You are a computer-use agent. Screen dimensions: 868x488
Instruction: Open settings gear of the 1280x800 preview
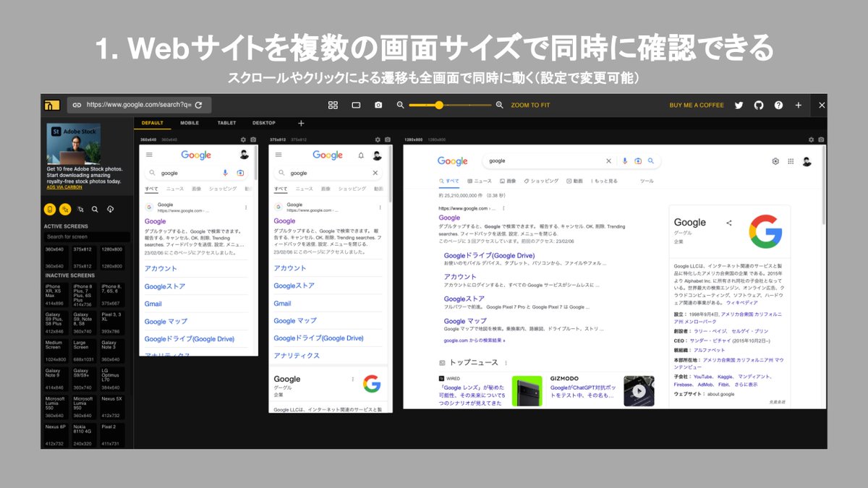811,140
